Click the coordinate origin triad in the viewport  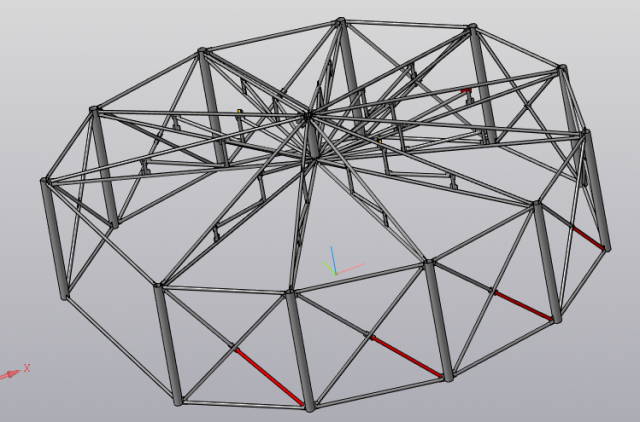(x=336, y=273)
